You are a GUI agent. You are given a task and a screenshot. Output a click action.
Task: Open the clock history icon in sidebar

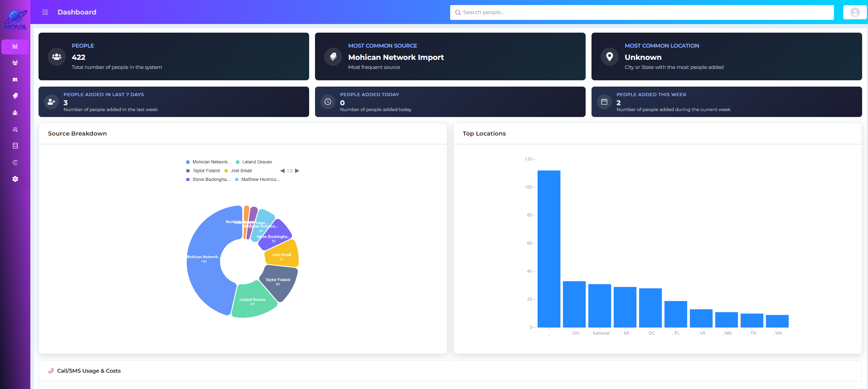[x=15, y=162]
